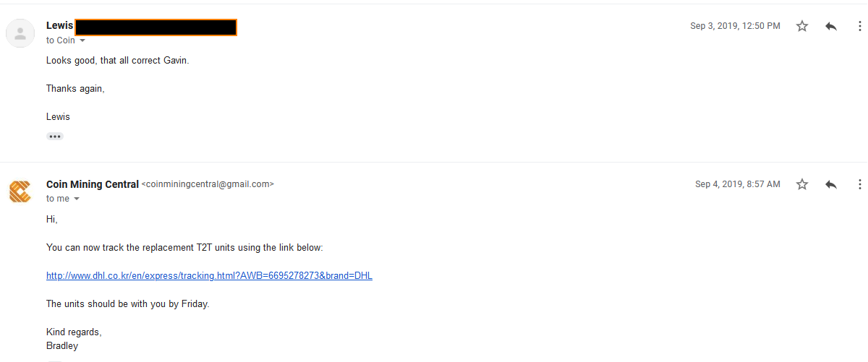Click the coinminingcentral@gmail.com address

[208, 184]
